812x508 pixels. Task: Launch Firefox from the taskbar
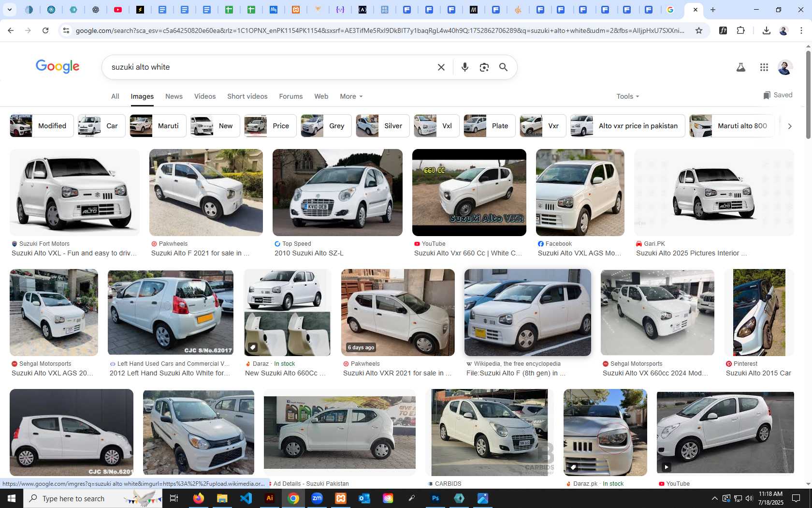(198, 498)
